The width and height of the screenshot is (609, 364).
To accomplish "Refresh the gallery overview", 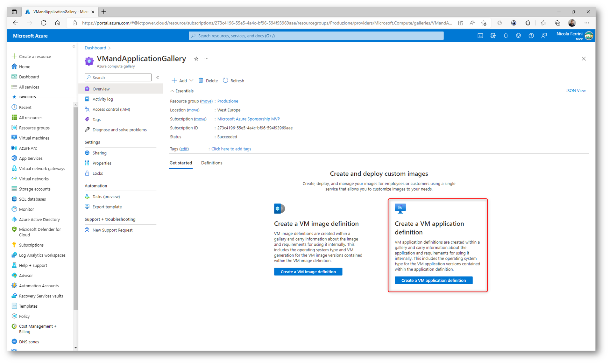I will click(x=233, y=80).
